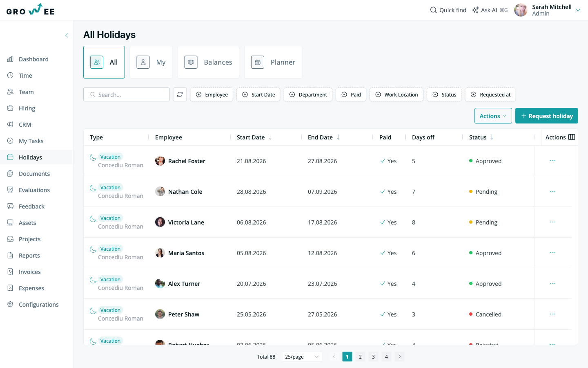Click the Projects icon in the sidebar
This screenshot has width=588, height=368.
pyautogui.click(x=10, y=239)
